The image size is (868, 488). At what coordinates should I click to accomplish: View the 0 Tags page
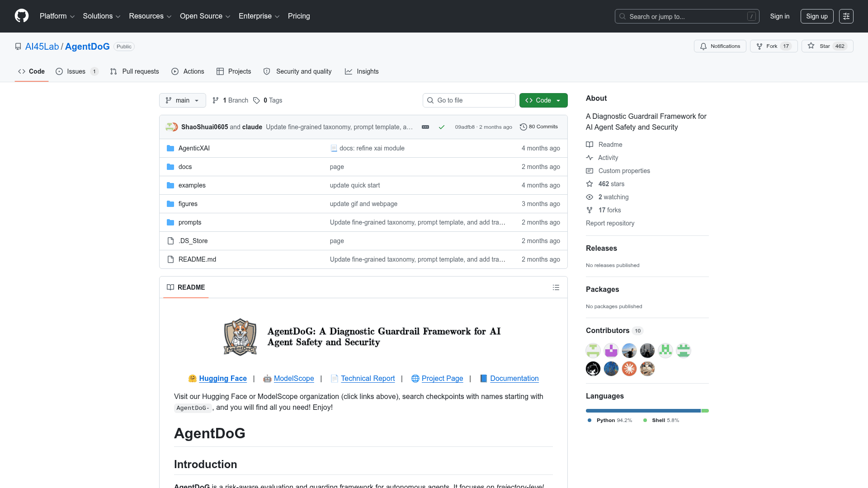click(268, 100)
